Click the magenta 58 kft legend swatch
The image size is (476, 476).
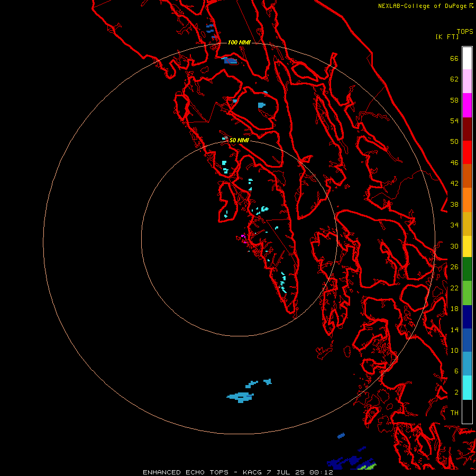point(467,105)
